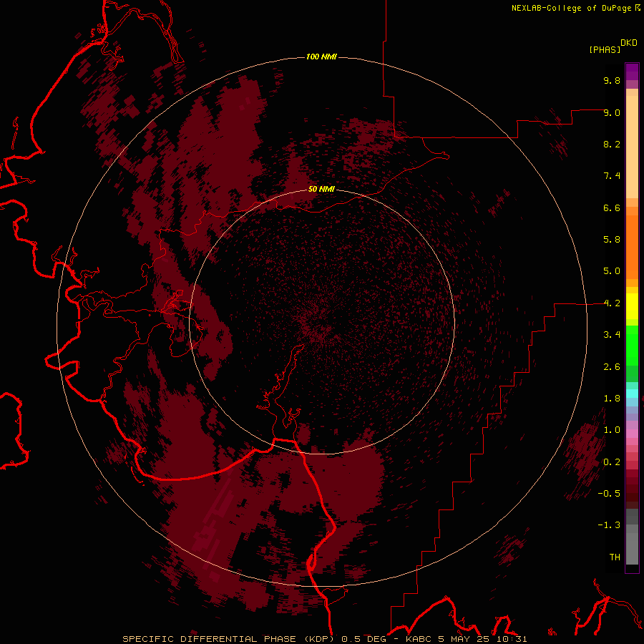Click the 3.4 scale value
This screenshot has height=644, width=644.
pos(612,335)
